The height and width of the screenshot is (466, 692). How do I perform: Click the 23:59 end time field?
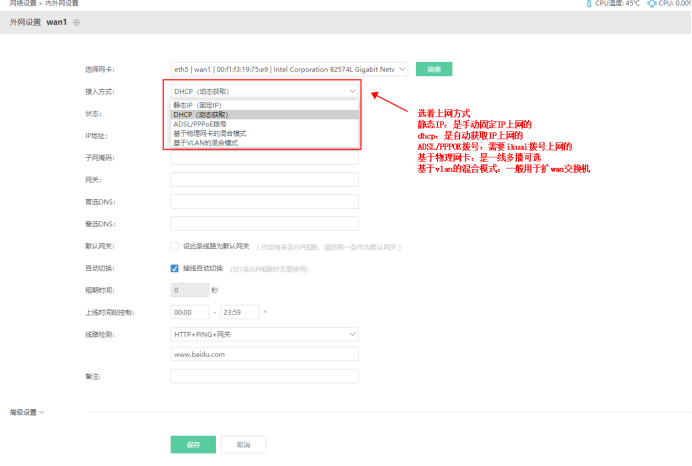click(238, 313)
